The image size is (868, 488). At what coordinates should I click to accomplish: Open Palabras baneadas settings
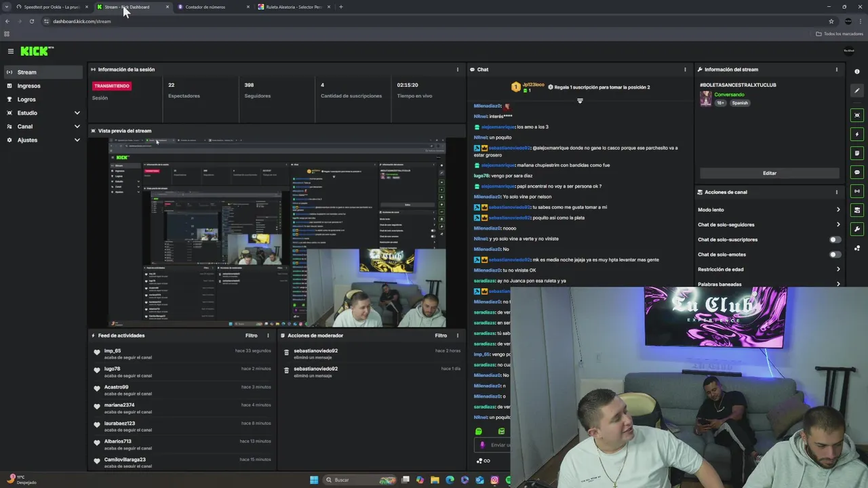[x=769, y=284]
